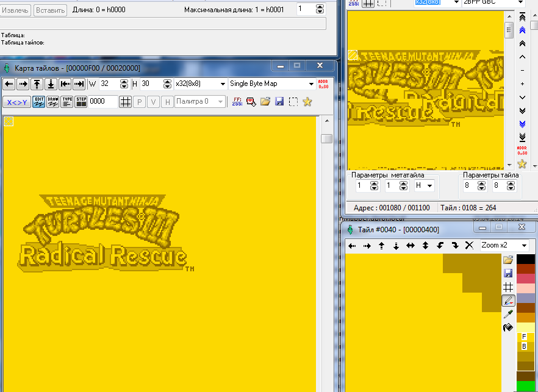538x392 pixels.
Task: Move map to line end arrow icon
Action: (79, 84)
